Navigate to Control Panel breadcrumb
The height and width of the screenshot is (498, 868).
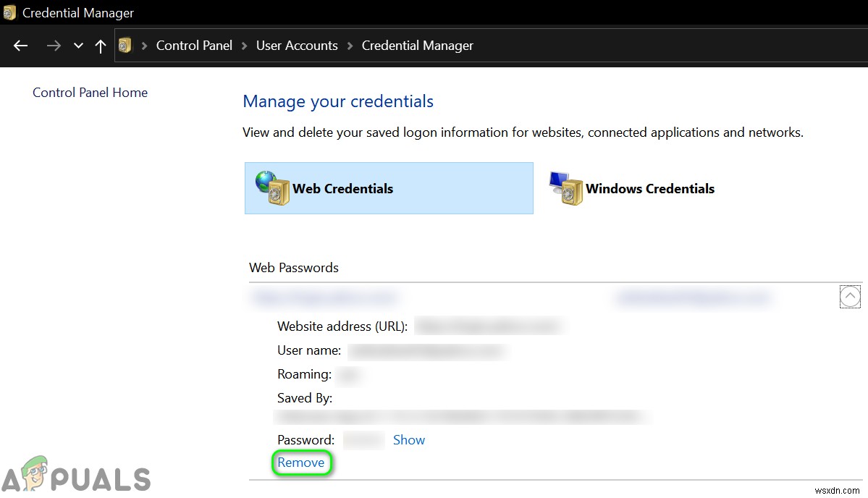[x=194, y=46]
